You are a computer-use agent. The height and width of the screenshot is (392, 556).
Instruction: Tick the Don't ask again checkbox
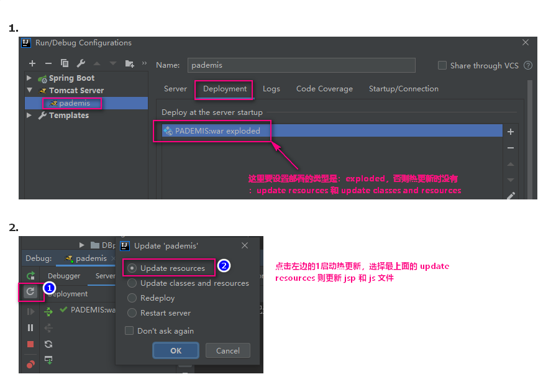129,330
